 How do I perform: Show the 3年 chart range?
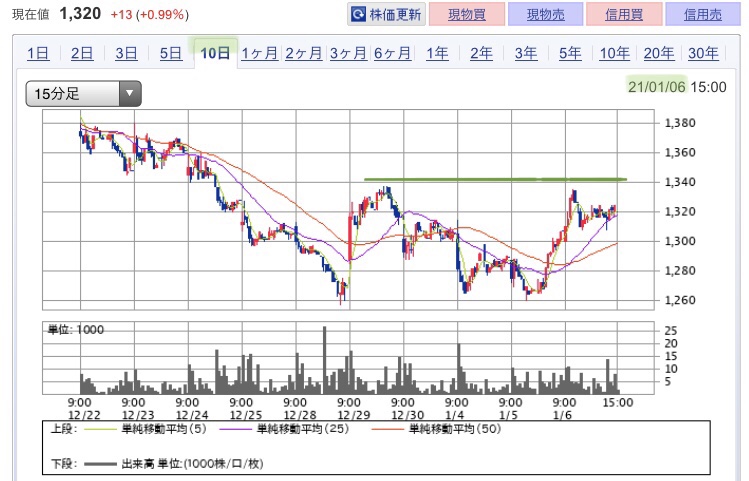coord(526,53)
